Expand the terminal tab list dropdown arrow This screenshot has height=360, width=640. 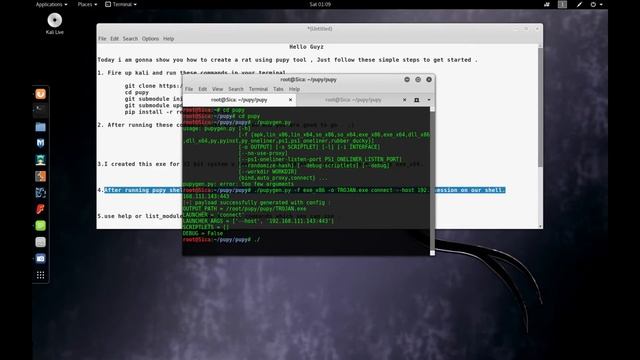[429, 100]
